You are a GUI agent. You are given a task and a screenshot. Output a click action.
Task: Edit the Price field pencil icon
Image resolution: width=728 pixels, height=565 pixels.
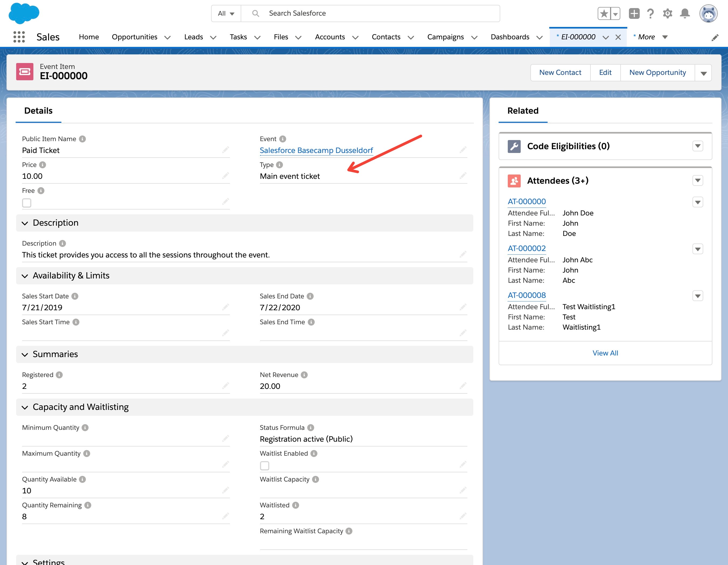(x=226, y=175)
